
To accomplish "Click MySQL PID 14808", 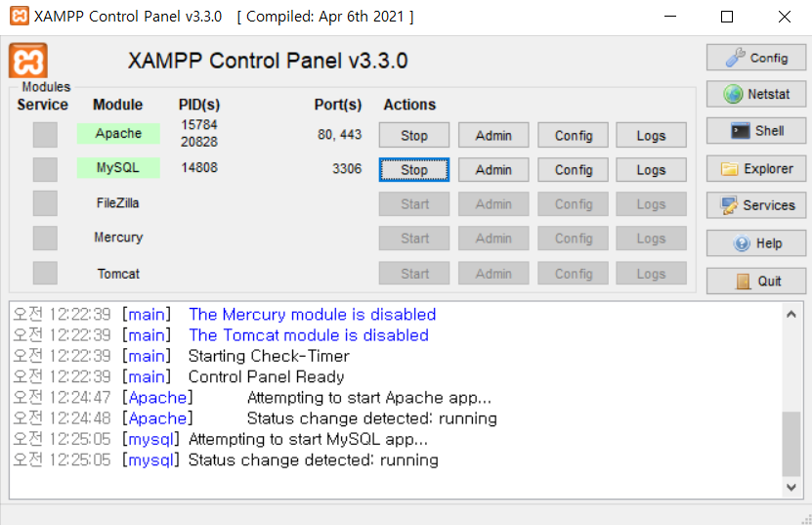I will pyautogui.click(x=199, y=167).
